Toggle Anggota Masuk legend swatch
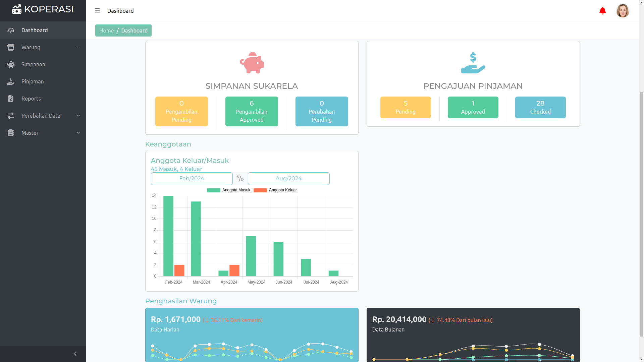 [x=213, y=190]
